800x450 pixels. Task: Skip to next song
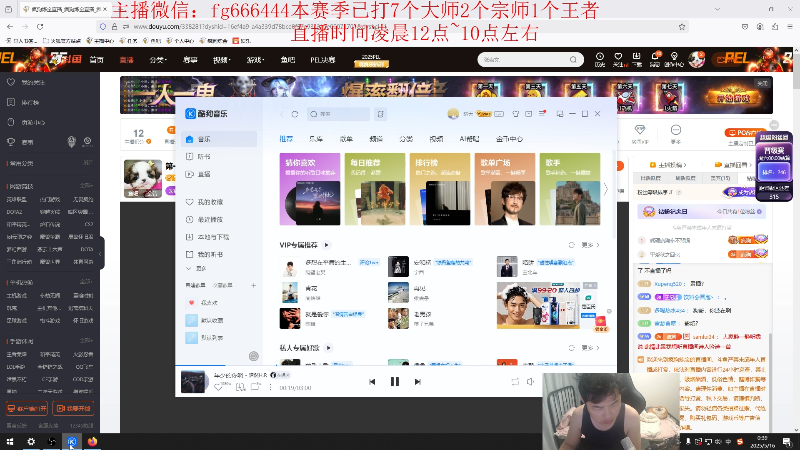point(417,382)
